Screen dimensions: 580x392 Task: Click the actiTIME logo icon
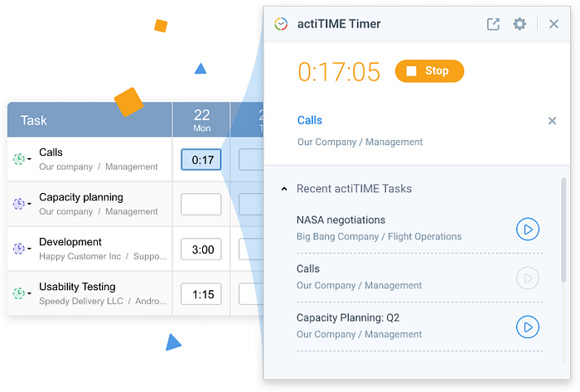[281, 24]
